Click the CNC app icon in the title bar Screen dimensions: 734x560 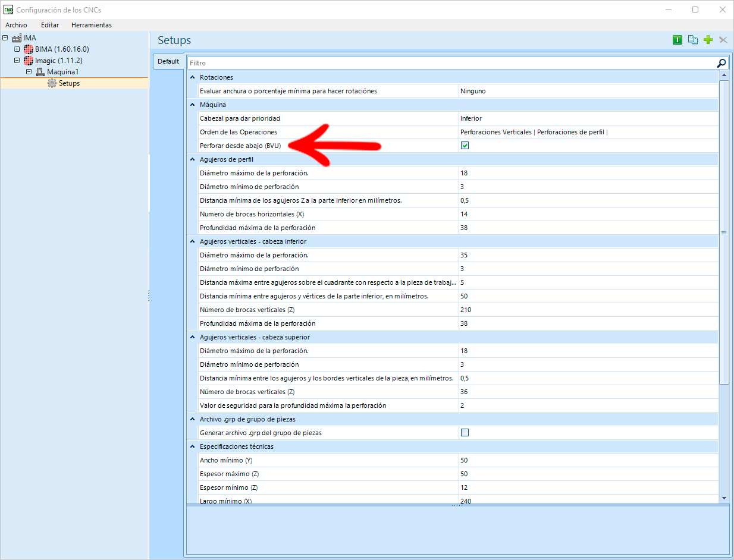pos(8,10)
